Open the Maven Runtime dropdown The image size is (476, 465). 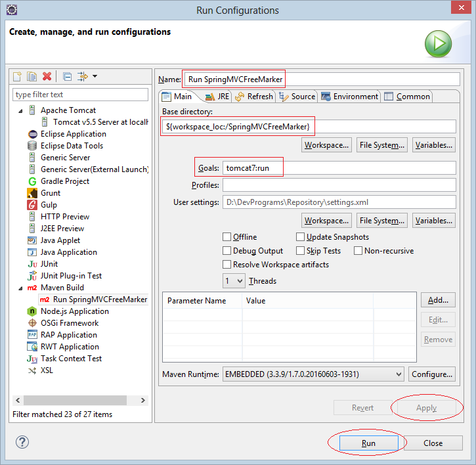click(x=313, y=374)
